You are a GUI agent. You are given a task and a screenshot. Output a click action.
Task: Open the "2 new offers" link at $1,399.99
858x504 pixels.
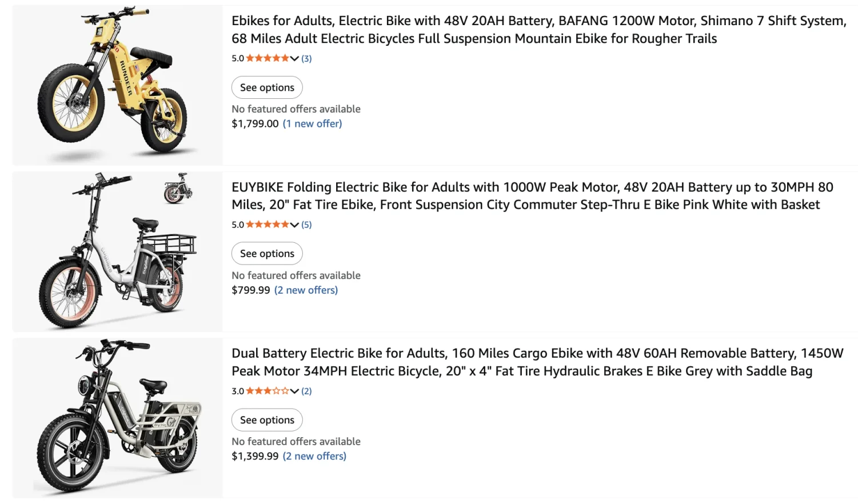click(x=314, y=456)
